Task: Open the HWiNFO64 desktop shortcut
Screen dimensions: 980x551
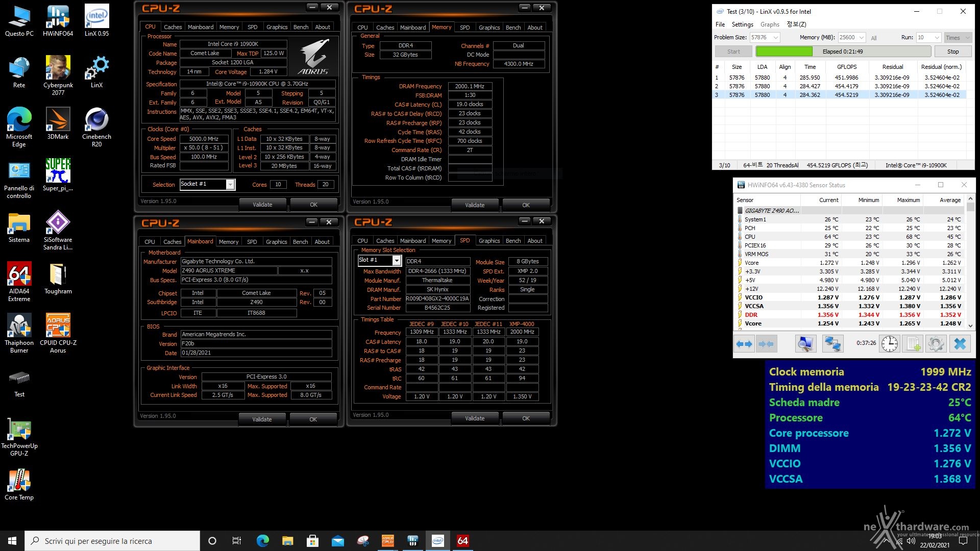Action: click(58, 21)
